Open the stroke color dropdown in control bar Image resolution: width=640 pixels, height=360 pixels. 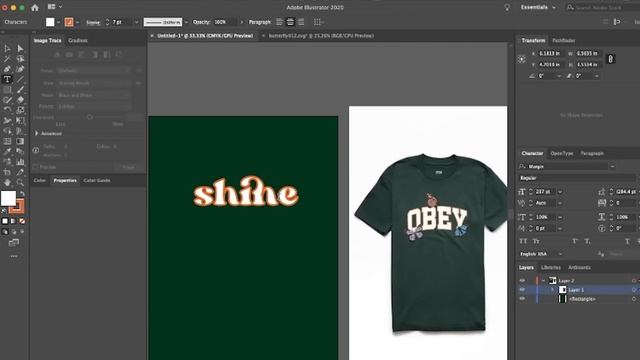(x=78, y=22)
